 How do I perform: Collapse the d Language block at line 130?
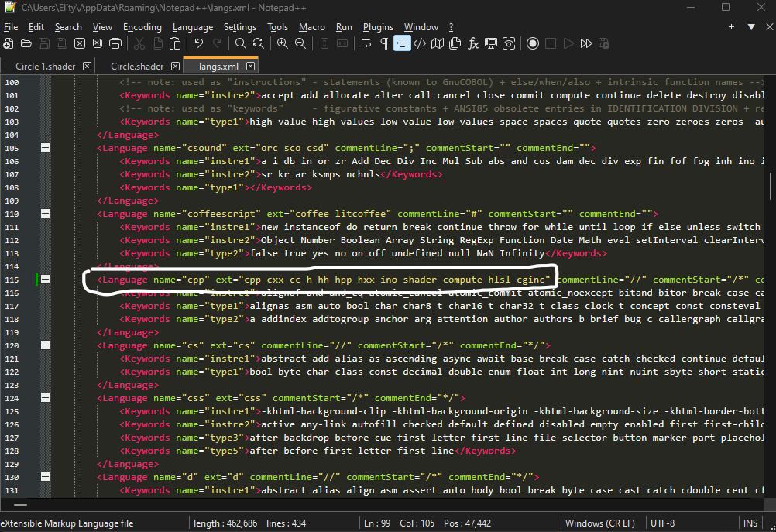click(x=45, y=477)
